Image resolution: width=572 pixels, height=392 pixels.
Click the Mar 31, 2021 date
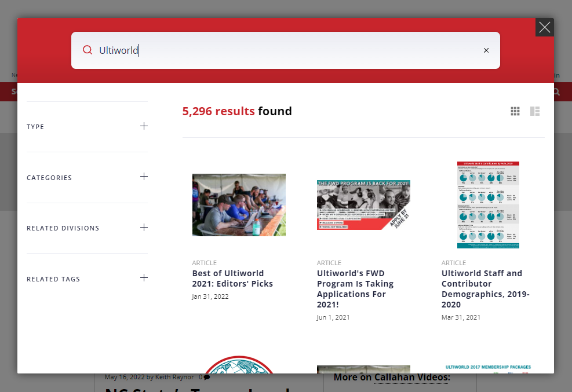(461, 317)
